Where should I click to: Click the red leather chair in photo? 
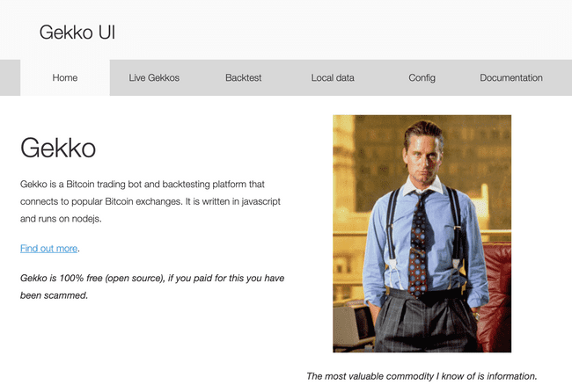[496, 281]
